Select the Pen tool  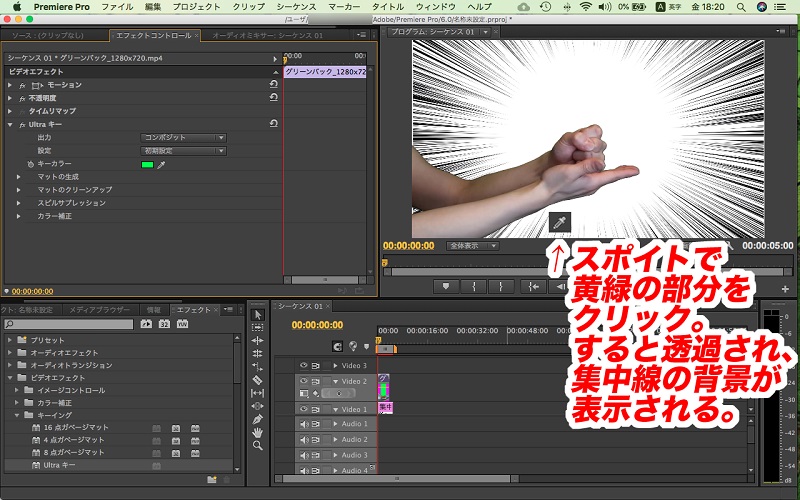(258, 419)
